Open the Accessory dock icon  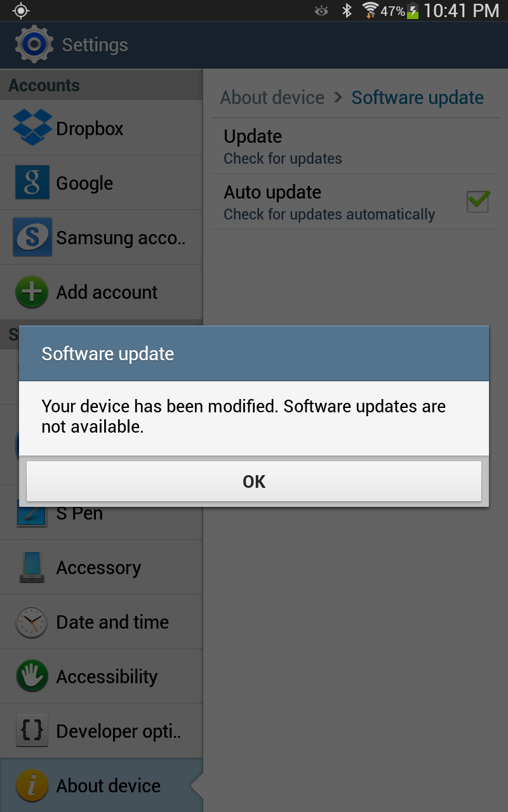(x=32, y=567)
